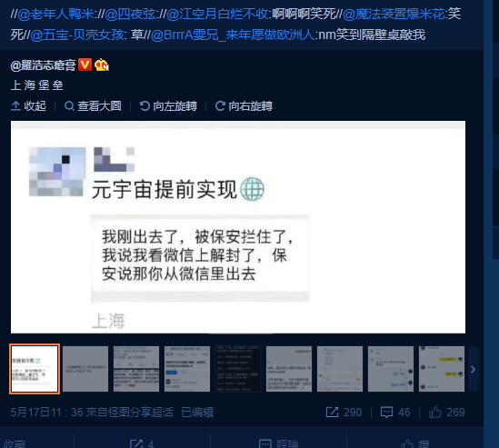This screenshot has height=448, width=499.
Task: Select the second image thumbnail
Action: (85, 369)
